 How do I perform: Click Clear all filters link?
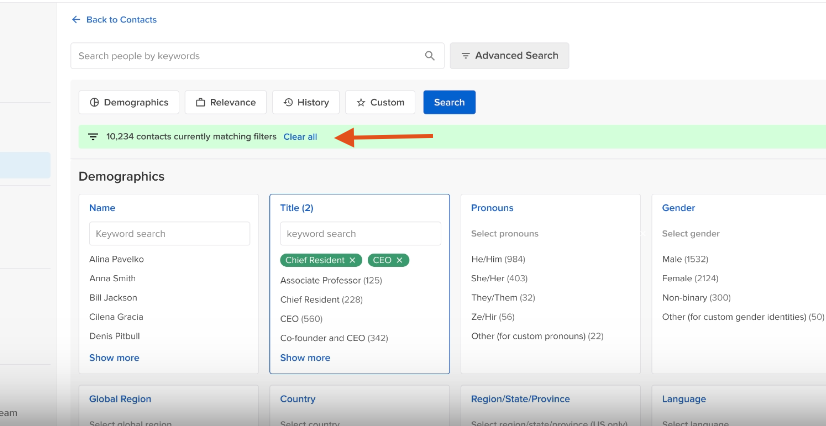[300, 137]
